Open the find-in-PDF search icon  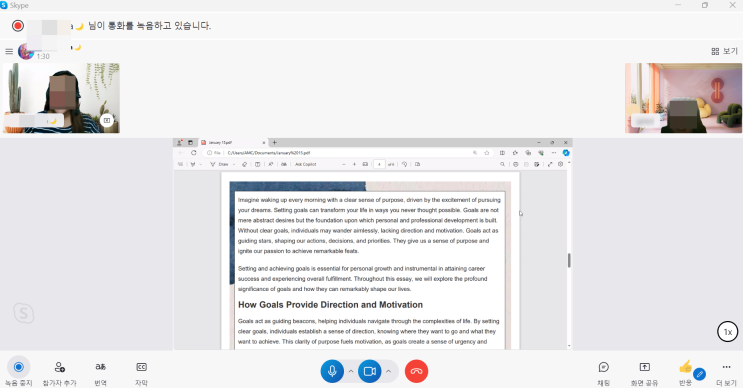point(502,164)
